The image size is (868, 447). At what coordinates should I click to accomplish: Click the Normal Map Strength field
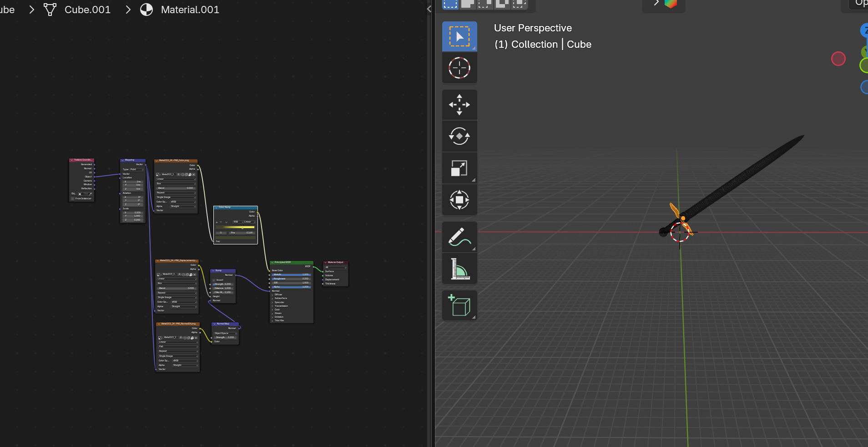225,337
